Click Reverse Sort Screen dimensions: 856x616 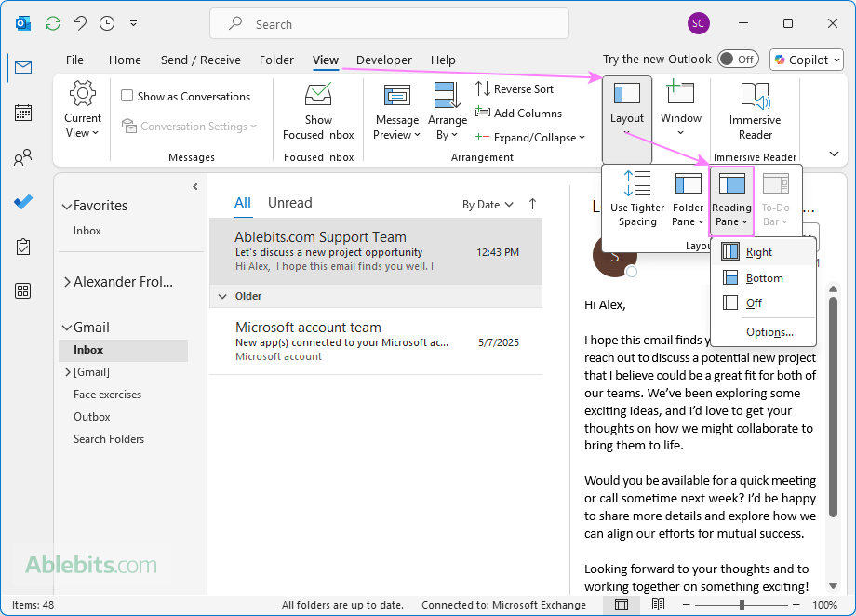pyautogui.click(x=515, y=89)
